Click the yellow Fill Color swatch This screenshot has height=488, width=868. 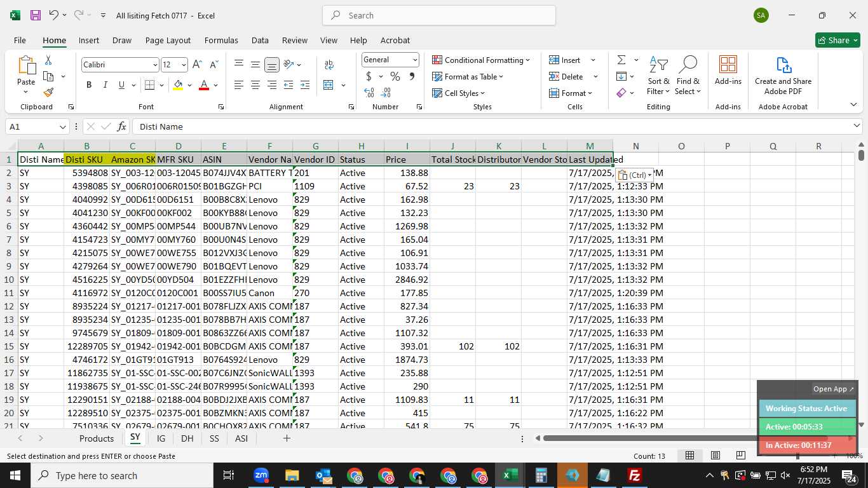[x=178, y=85]
